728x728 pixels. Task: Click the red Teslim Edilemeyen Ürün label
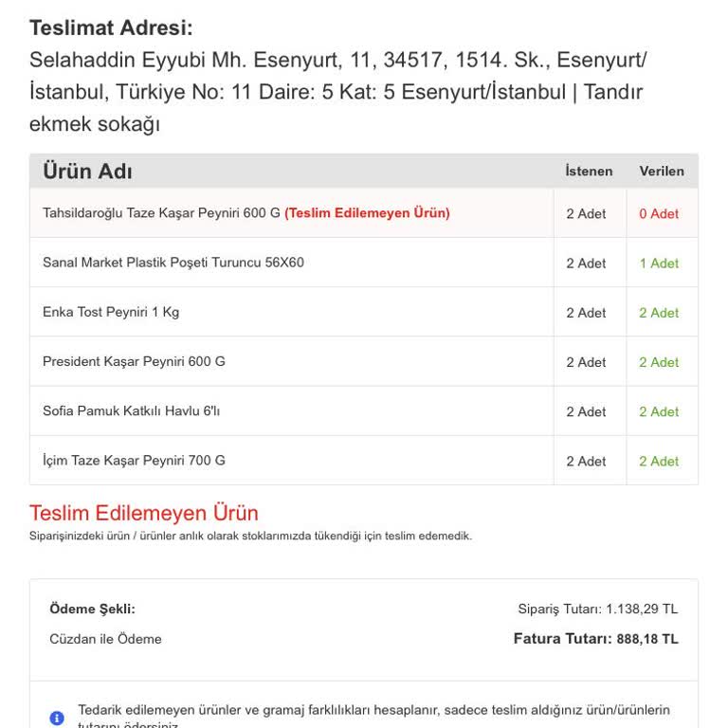click(x=367, y=213)
